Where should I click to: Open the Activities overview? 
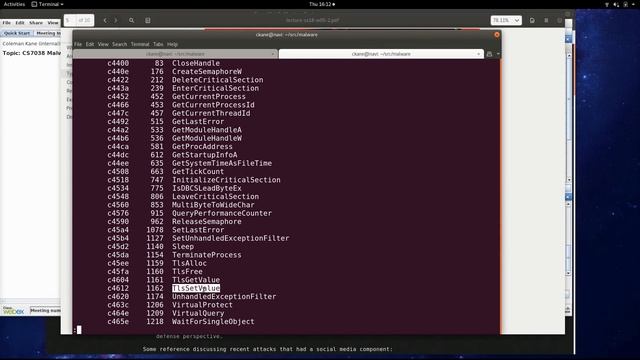point(14,4)
